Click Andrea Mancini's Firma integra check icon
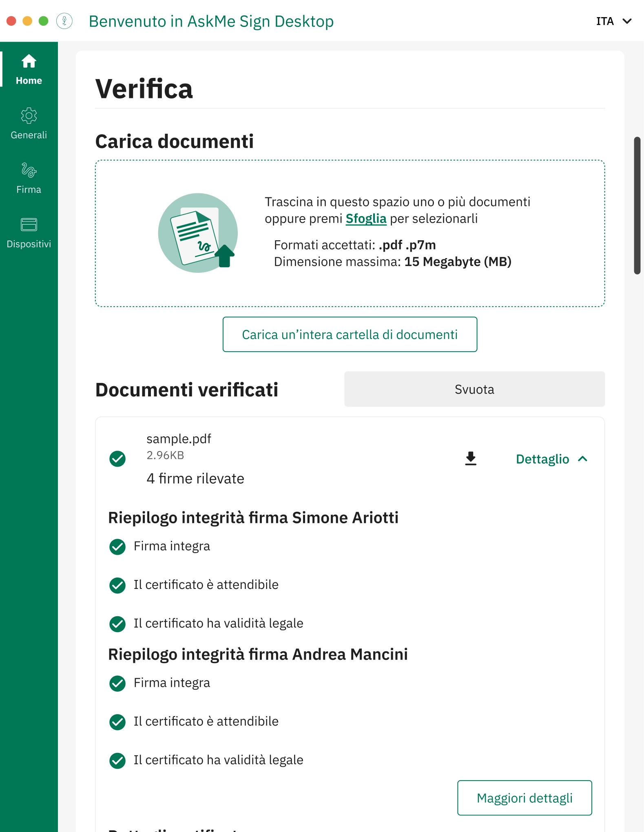Screen dimensions: 644x832 pos(117,683)
